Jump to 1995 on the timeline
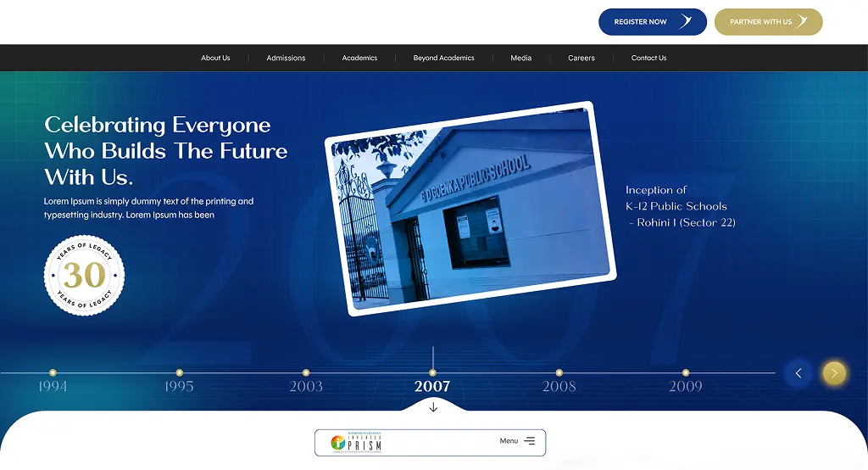The image size is (868, 470). click(x=179, y=386)
